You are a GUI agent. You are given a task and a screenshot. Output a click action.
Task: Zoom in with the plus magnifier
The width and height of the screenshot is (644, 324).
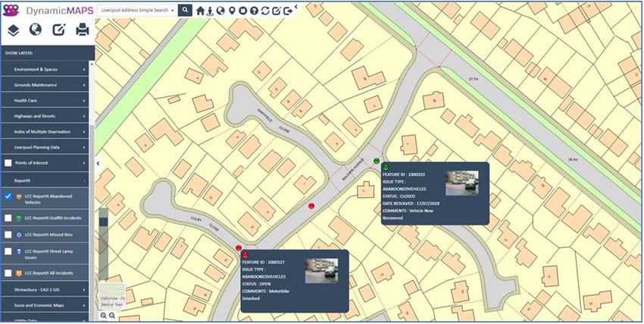click(103, 316)
